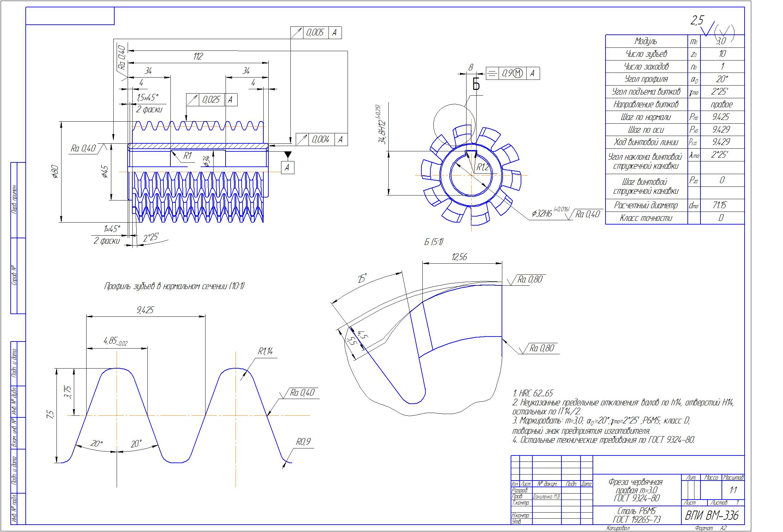
Task: Select the Модуль row label
Action: pyautogui.click(x=646, y=41)
